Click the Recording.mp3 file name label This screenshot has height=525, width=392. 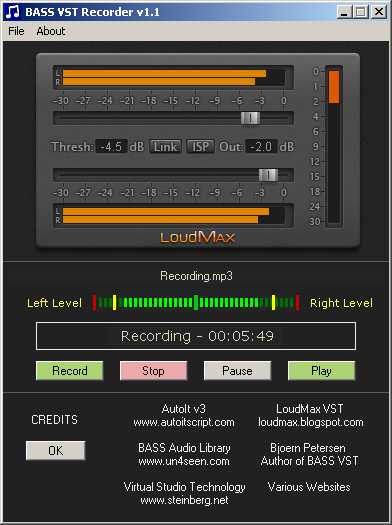(196, 276)
